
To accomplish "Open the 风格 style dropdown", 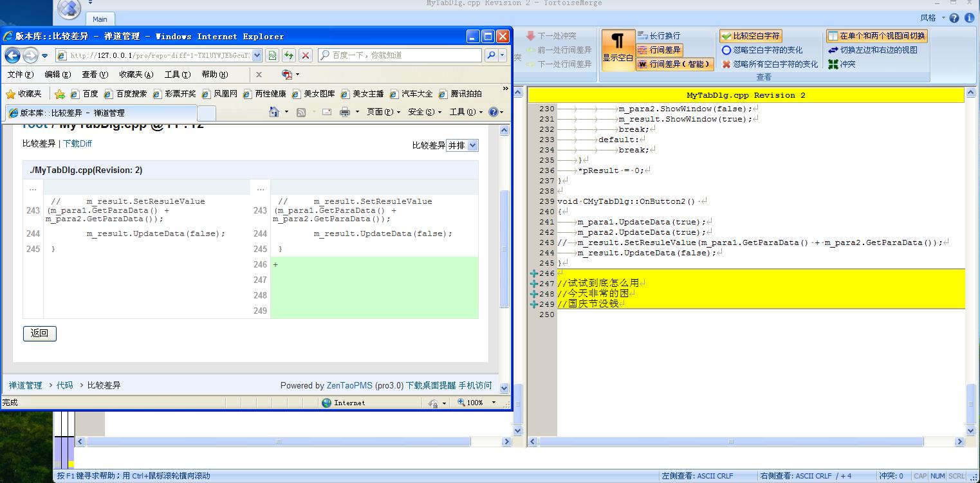I will pyautogui.click(x=932, y=18).
